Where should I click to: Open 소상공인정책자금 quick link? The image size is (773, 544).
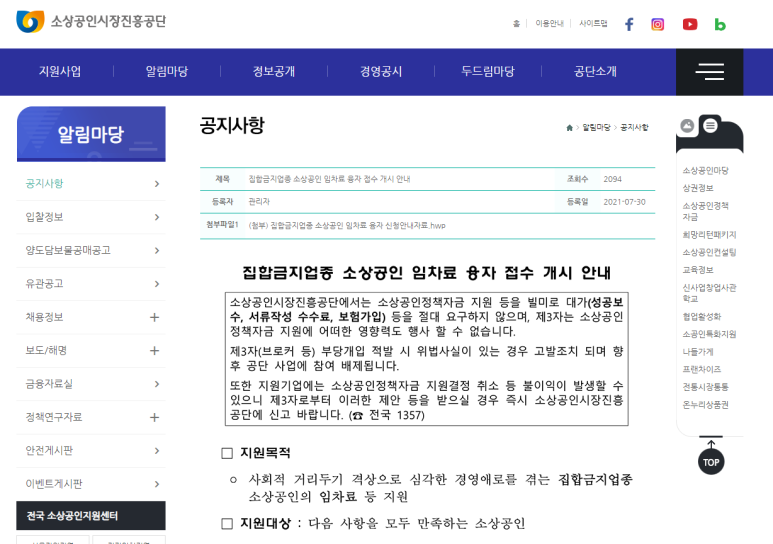tap(705, 211)
